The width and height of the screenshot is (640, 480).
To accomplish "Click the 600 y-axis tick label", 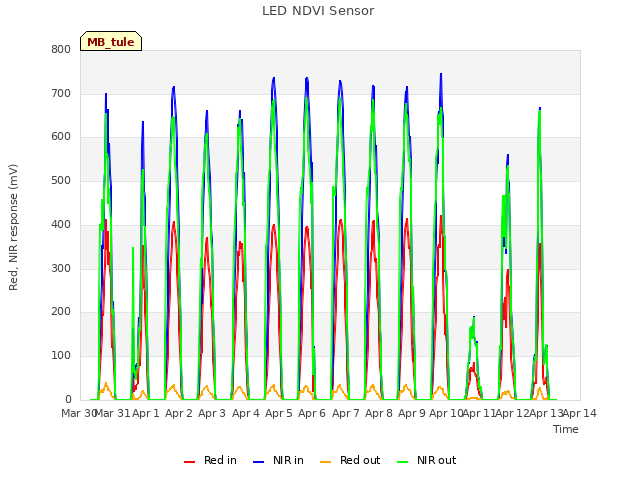I will (x=61, y=137).
